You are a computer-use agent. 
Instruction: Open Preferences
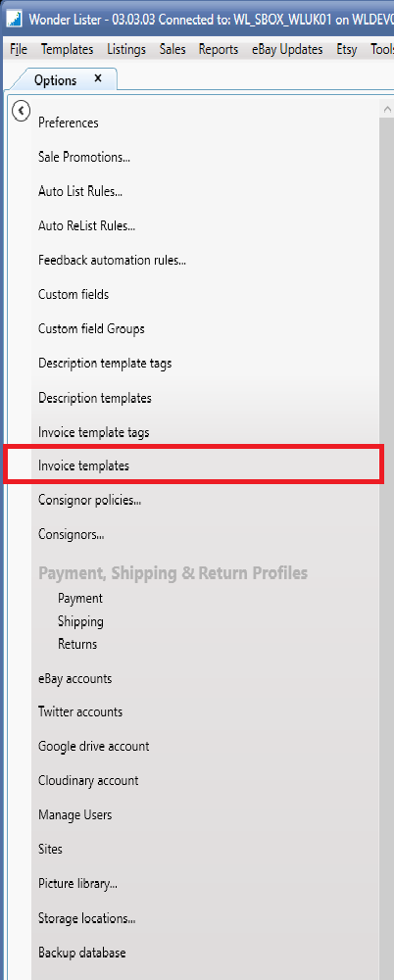[69, 122]
